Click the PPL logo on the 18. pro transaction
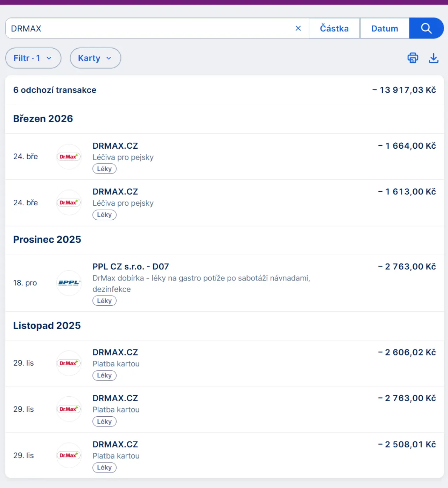Viewport: 448px width, 488px height. (69, 283)
